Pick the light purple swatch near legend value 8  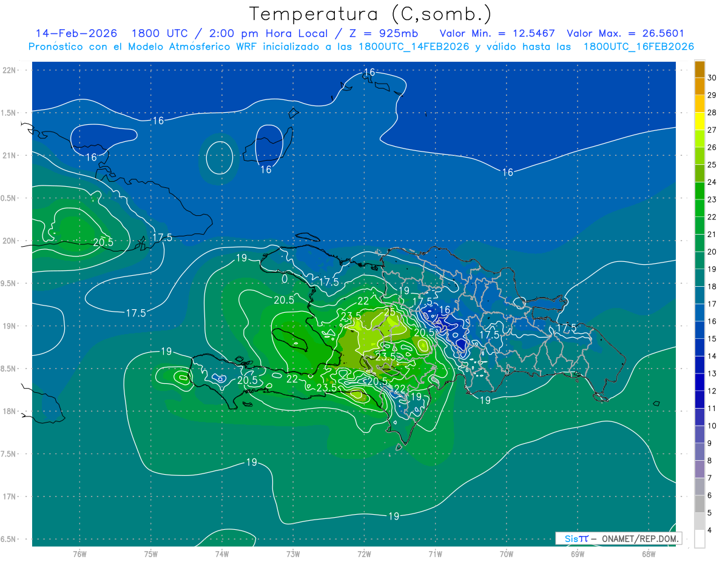pyautogui.click(x=699, y=469)
